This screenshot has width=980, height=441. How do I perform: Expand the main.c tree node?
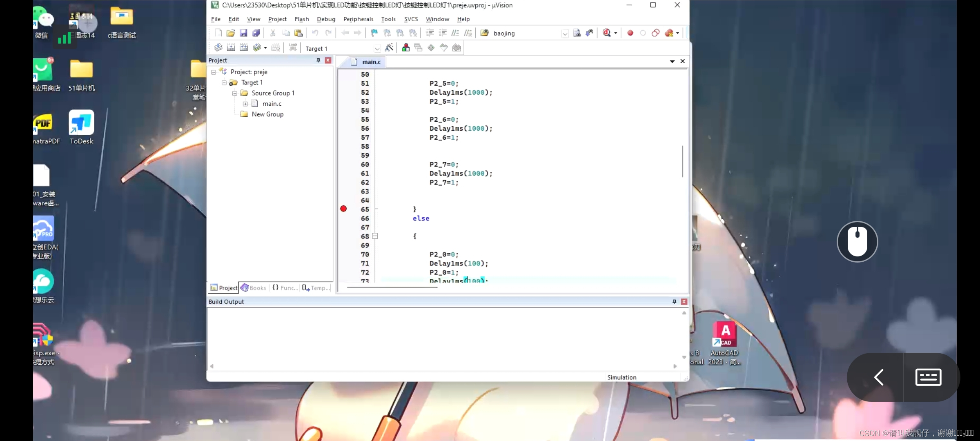click(x=245, y=104)
